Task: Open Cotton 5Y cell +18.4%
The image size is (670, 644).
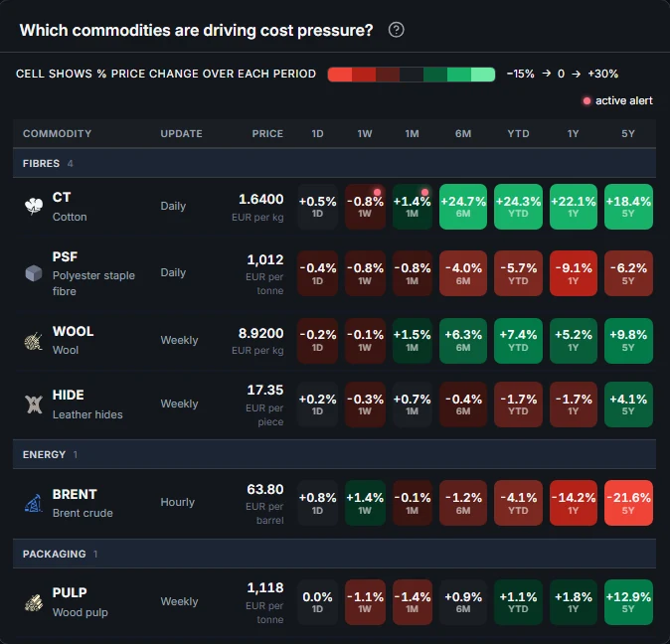Action: coord(628,207)
